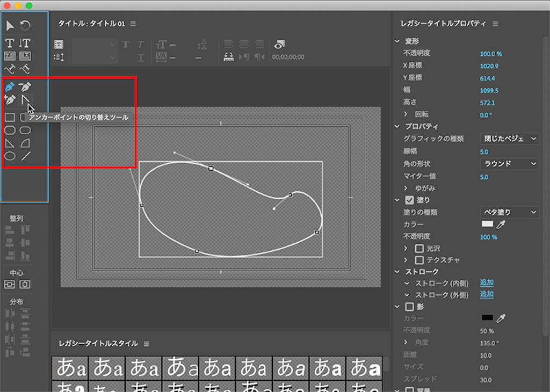Select the Clipped Corner Rectangle tool
This screenshot has height=392, width=550.
(10, 130)
